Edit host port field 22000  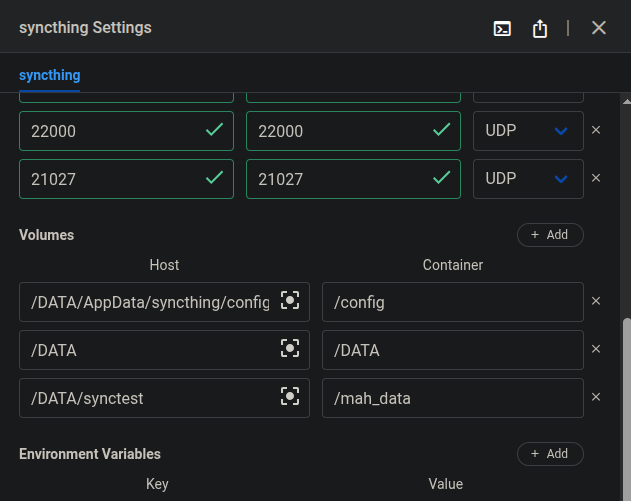[126, 131]
